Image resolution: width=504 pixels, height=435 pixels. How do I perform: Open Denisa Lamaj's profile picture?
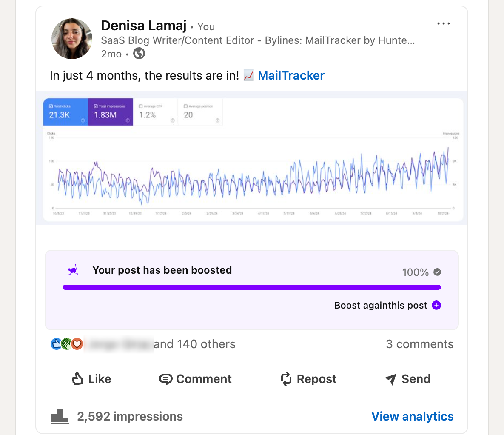pyautogui.click(x=71, y=38)
